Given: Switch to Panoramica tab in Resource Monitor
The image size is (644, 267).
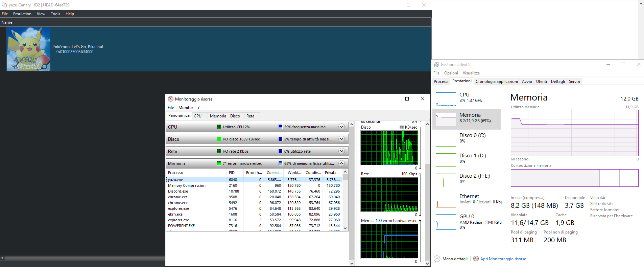Looking at the screenshot, I should coord(179,116).
